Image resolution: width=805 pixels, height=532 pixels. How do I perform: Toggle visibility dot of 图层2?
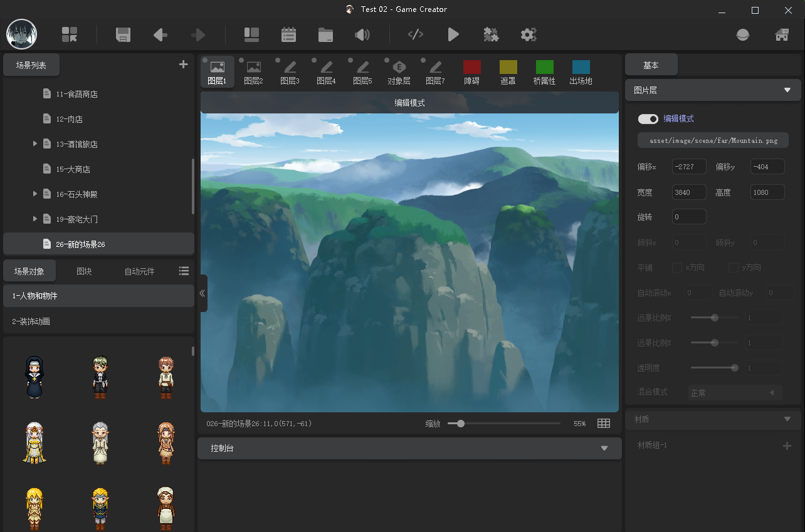click(241, 60)
